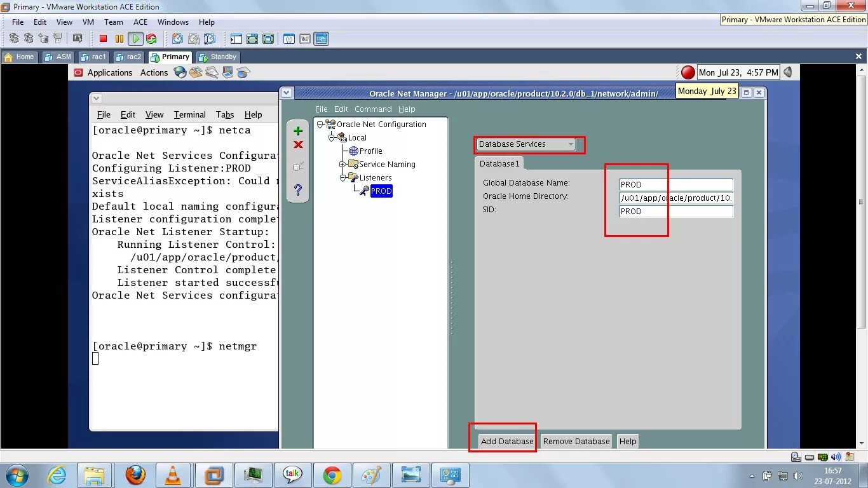Open the Tabs menu in the terminal window
The width and height of the screenshot is (868, 488).
coord(225,114)
